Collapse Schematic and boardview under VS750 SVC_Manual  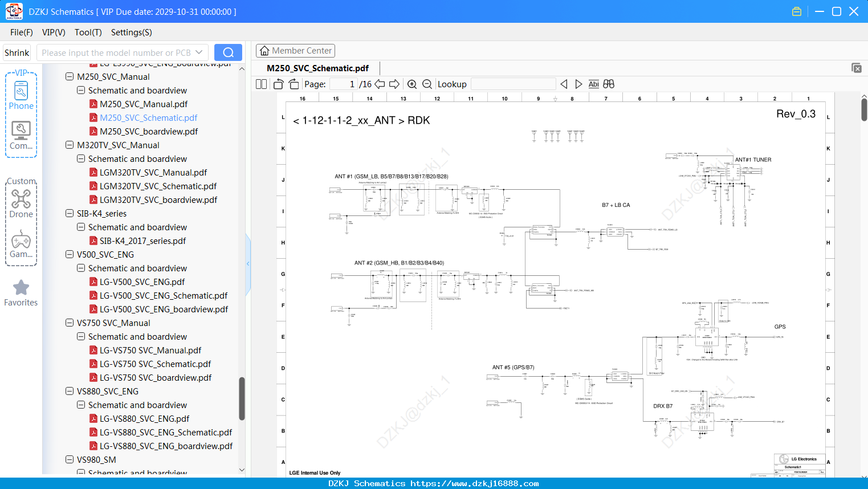(x=81, y=336)
